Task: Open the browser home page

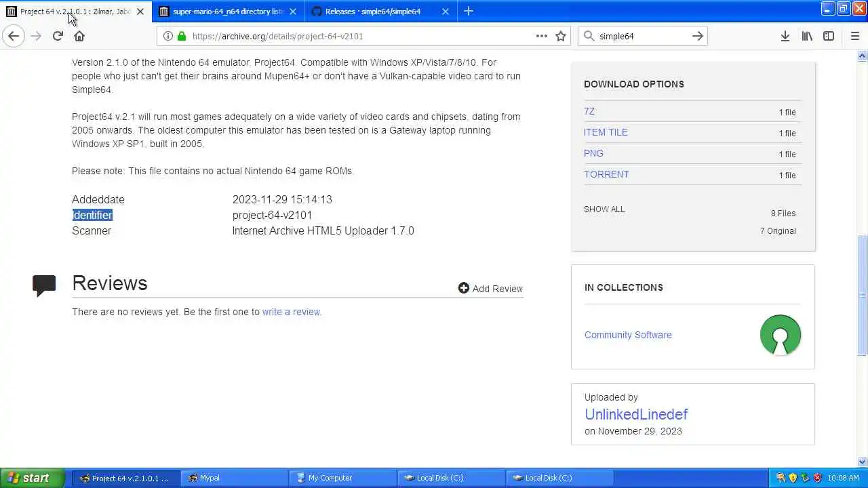Action: coord(79,36)
